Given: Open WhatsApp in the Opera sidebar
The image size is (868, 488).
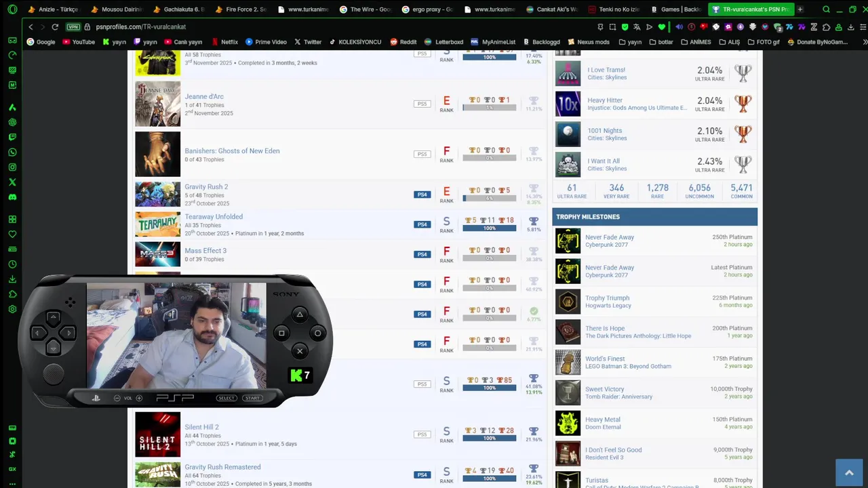Looking at the screenshot, I should point(12,152).
